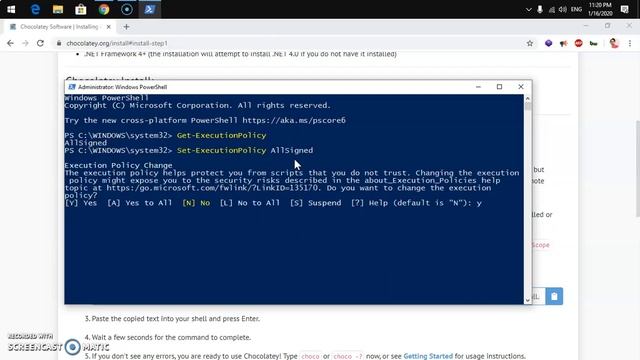640x360 pixels.
Task: Bookmark this page with star icon
Action: tap(530, 43)
